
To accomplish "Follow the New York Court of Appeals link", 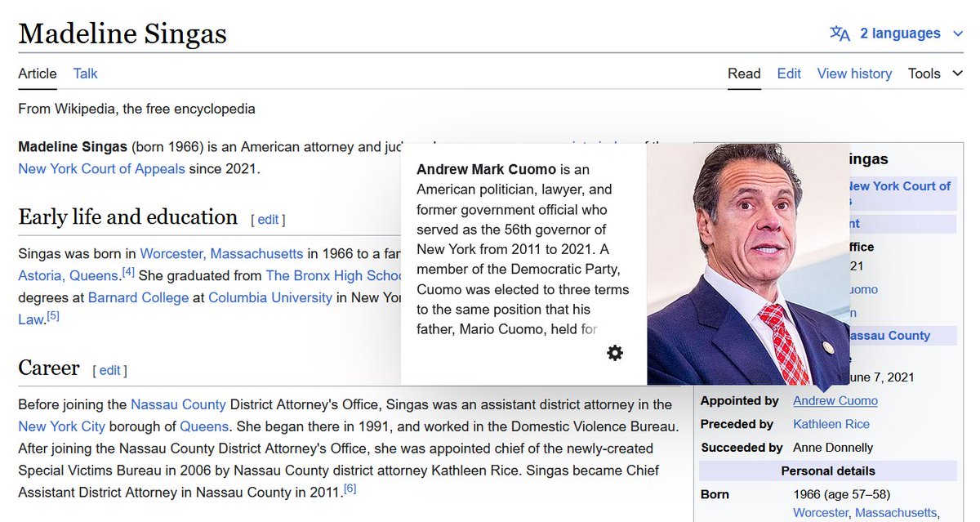I will 102,169.
